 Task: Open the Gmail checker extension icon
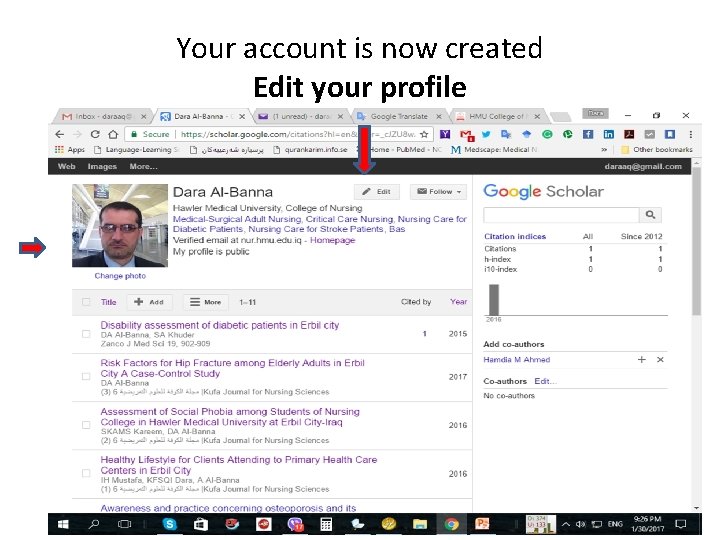tap(467, 135)
